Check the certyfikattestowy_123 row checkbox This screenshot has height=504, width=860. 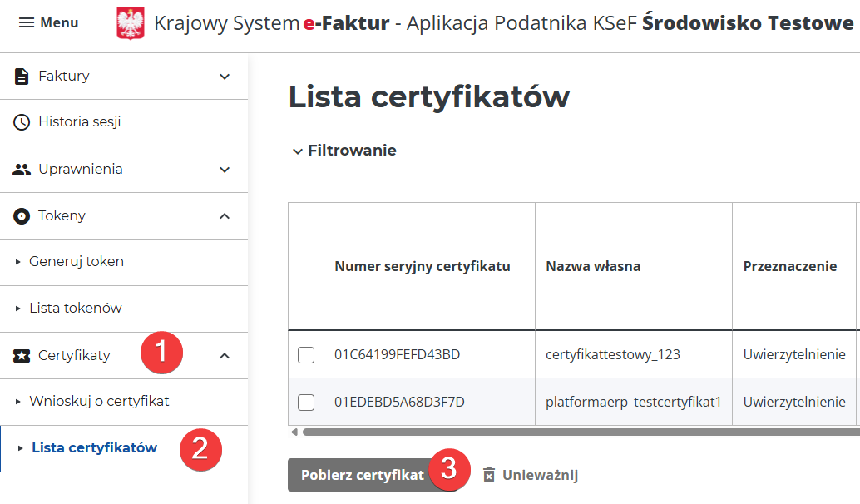point(305,354)
